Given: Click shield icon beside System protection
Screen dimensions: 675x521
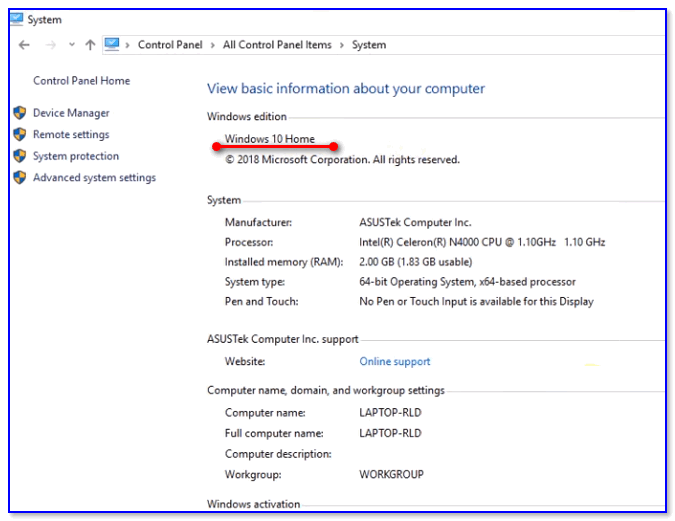Looking at the screenshot, I should [20, 156].
